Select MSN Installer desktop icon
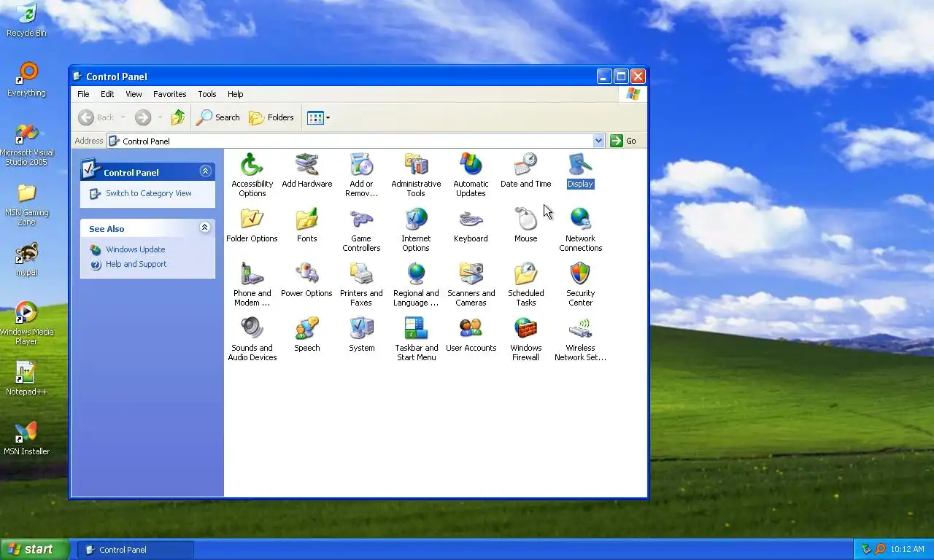Screen dimensions: 934x560 (x=26, y=438)
